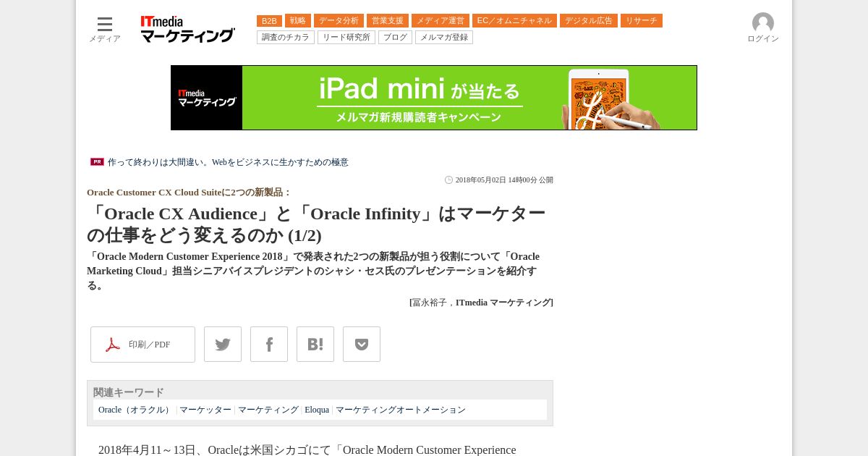Share the article on Twitter
The width and height of the screenshot is (868, 456).
click(x=223, y=345)
